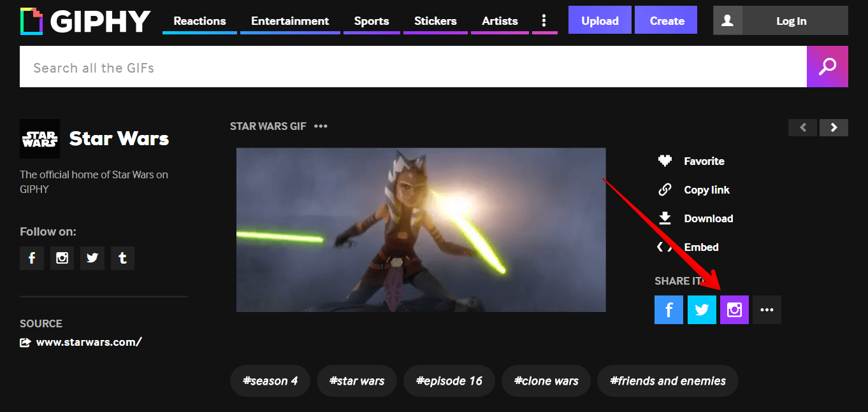Click the Favorite heart icon
The image size is (868, 412).
[x=665, y=161]
